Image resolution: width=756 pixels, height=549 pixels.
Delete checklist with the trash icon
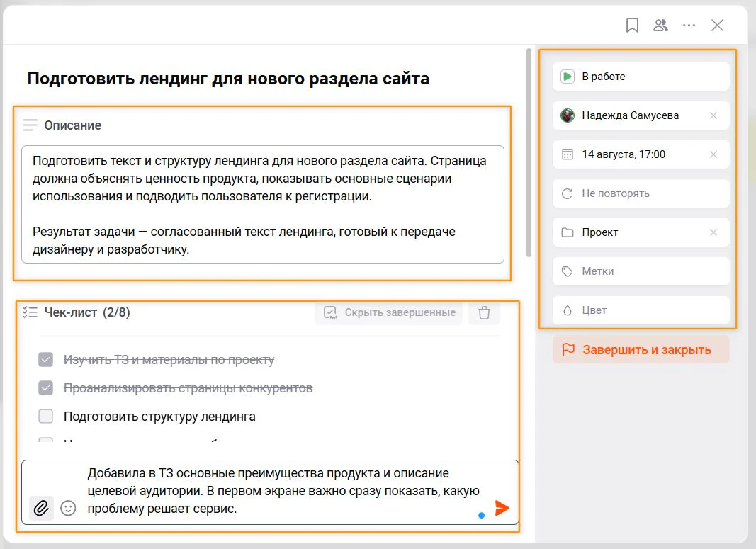pos(484,313)
